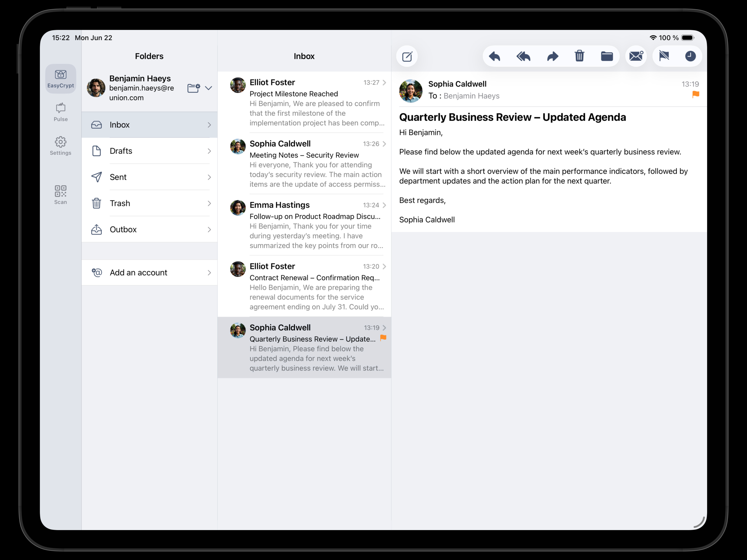
Task: Click the Wi-Fi status icon
Action: [x=653, y=38]
